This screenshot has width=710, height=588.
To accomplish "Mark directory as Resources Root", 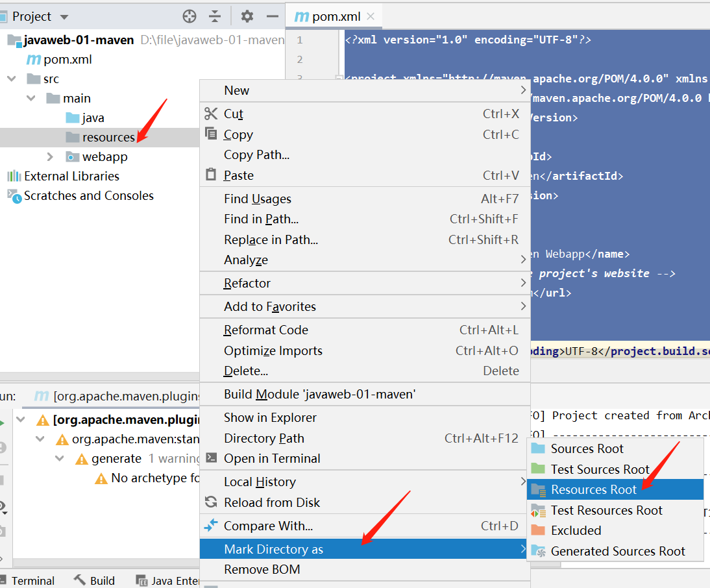I will [615, 490].
